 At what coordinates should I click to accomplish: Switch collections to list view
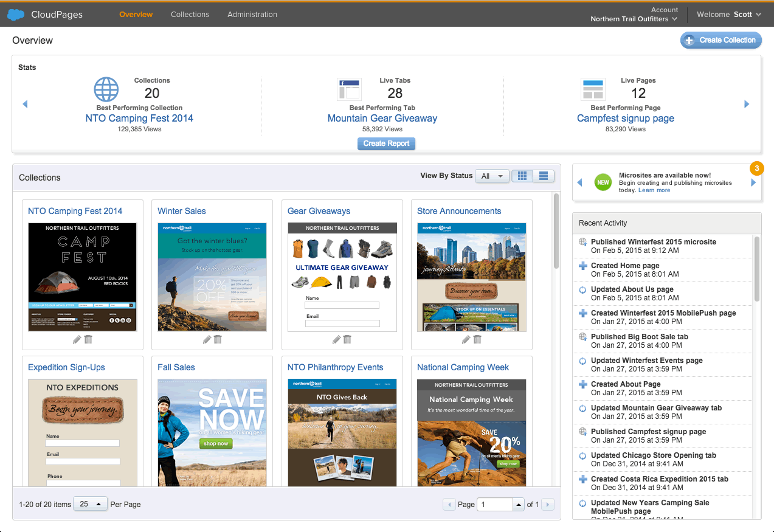(x=544, y=176)
